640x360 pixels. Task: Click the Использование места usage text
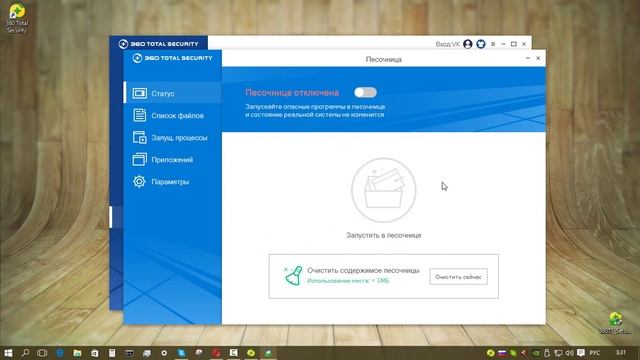[x=348, y=281]
